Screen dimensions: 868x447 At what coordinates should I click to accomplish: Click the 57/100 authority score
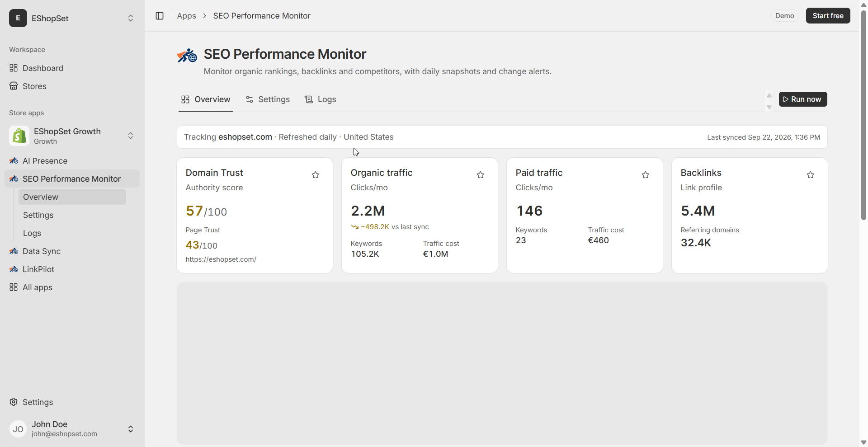[x=206, y=211]
